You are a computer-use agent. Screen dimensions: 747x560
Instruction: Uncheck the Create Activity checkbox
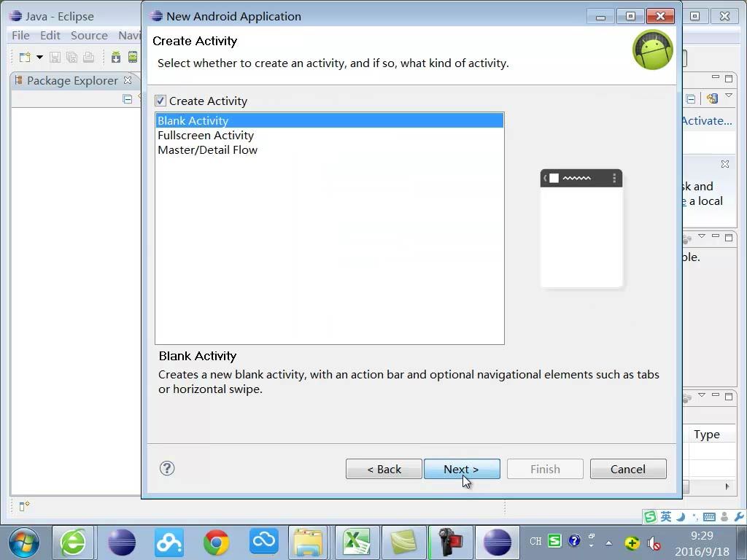tap(160, 101)
